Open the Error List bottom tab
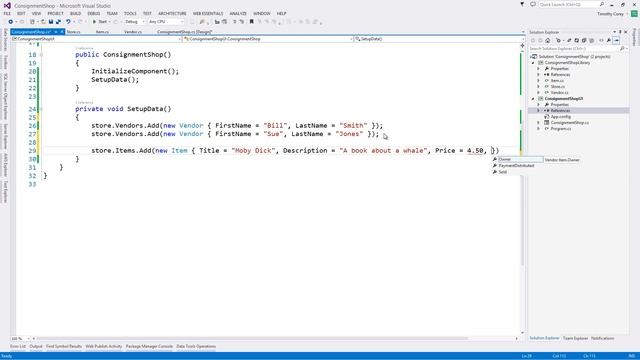This screenshot has width=640, height=360. point(18,347)
